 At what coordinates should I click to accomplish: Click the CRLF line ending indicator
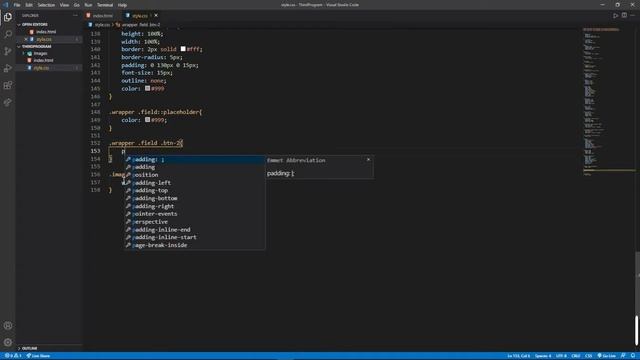[576, 356]
